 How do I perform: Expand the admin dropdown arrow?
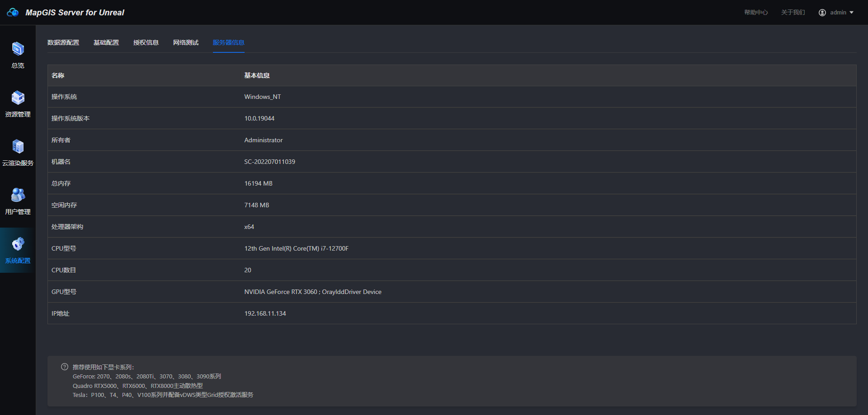[x=851, y=13]
